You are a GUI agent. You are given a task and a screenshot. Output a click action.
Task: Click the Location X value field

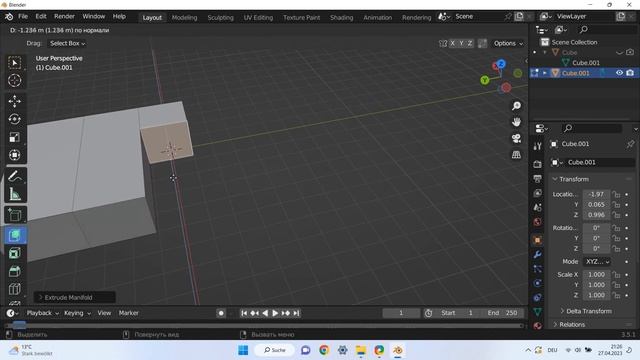click(x=596, y=195)
